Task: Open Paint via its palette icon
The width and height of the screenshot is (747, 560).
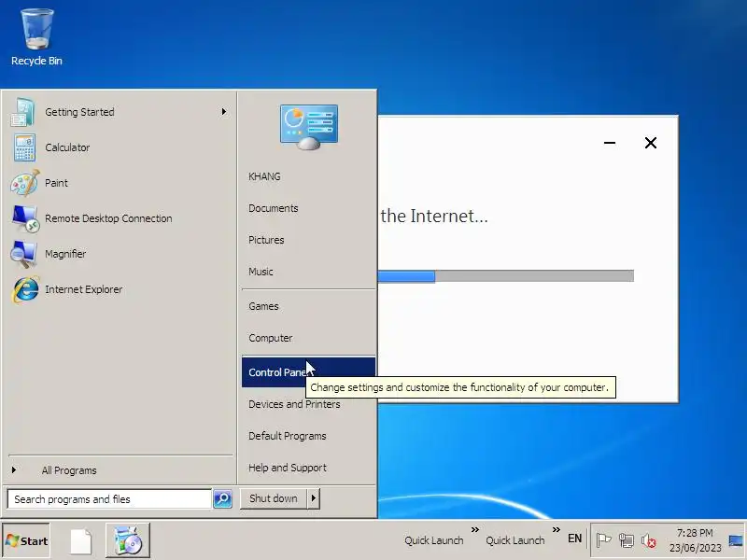Action: [25, 183]
